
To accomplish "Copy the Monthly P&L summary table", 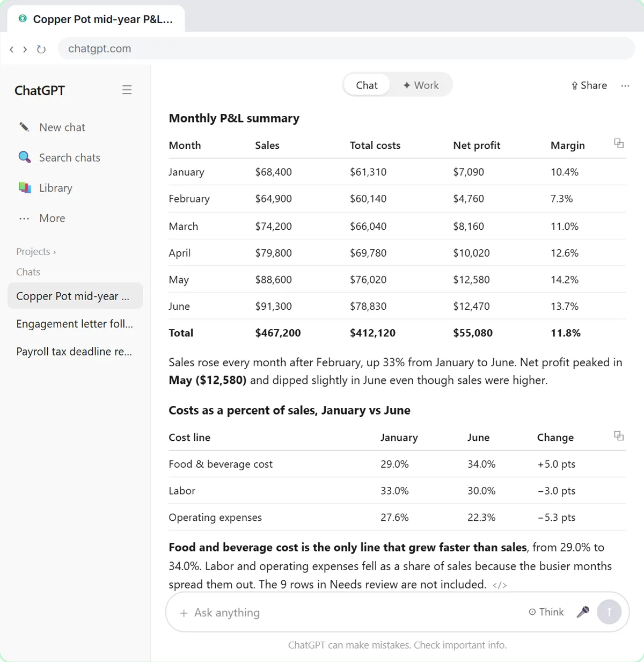I will click(619, 143).
